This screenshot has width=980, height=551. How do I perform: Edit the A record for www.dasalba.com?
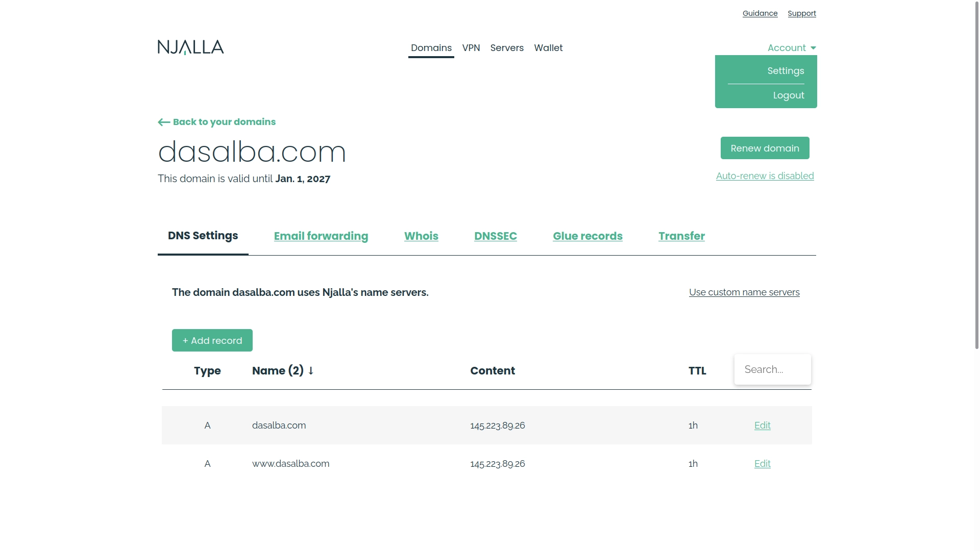[762, 464]
